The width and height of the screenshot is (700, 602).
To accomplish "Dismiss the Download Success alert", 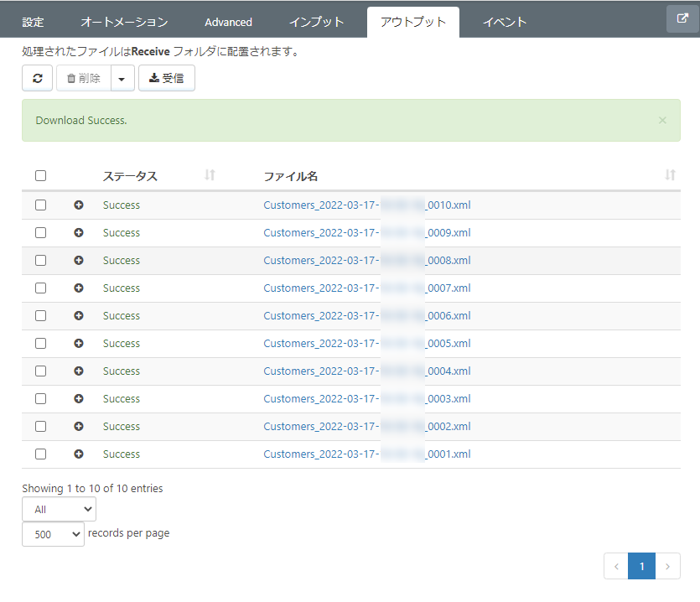I will [662, 120].
